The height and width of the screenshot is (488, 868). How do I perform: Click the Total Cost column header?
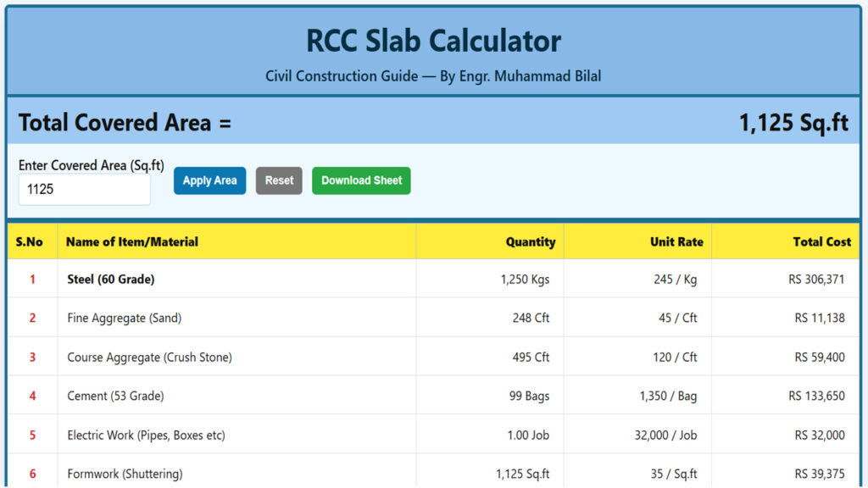pyautogui.click(x=821, y=241)
